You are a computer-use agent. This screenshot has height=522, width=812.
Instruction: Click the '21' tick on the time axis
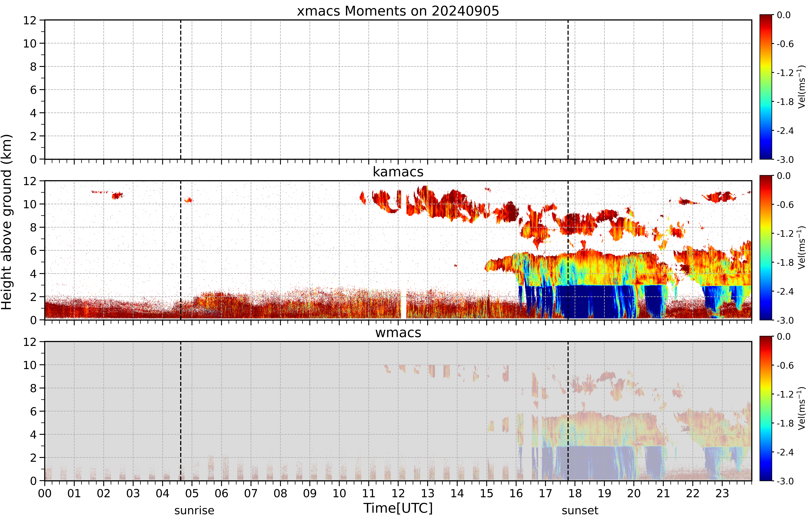663,493
